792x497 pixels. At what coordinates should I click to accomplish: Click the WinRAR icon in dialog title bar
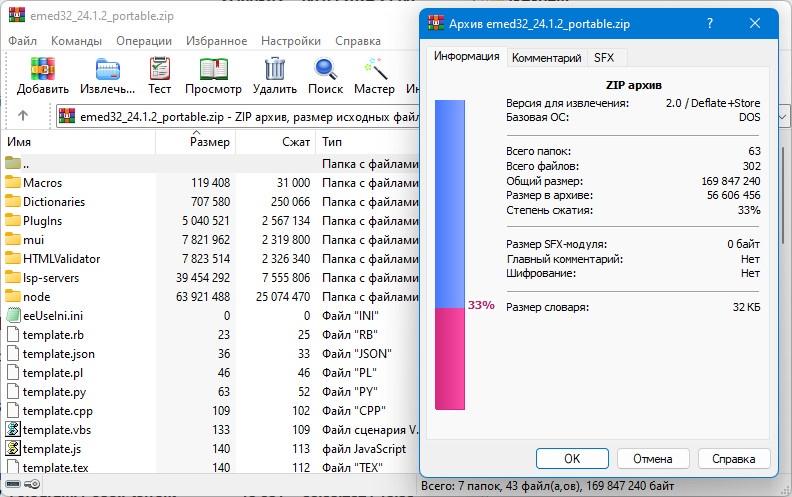pos(435,23)
